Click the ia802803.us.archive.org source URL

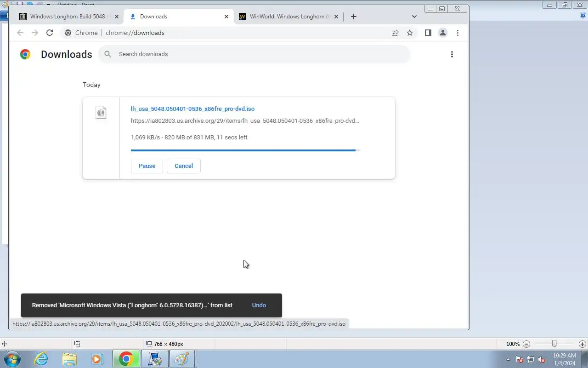coord(245,121)
